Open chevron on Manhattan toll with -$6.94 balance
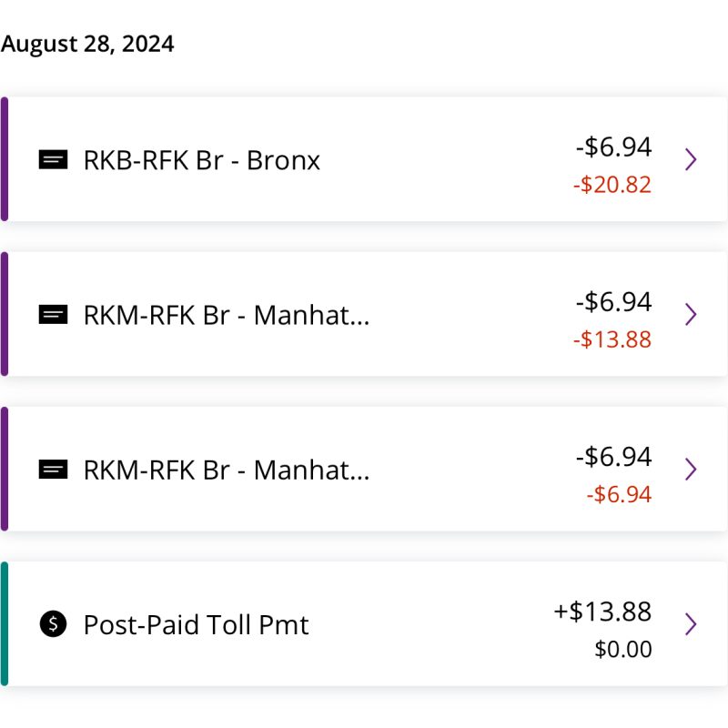This screenshot has height=728, width=728. tap(691, 470)
